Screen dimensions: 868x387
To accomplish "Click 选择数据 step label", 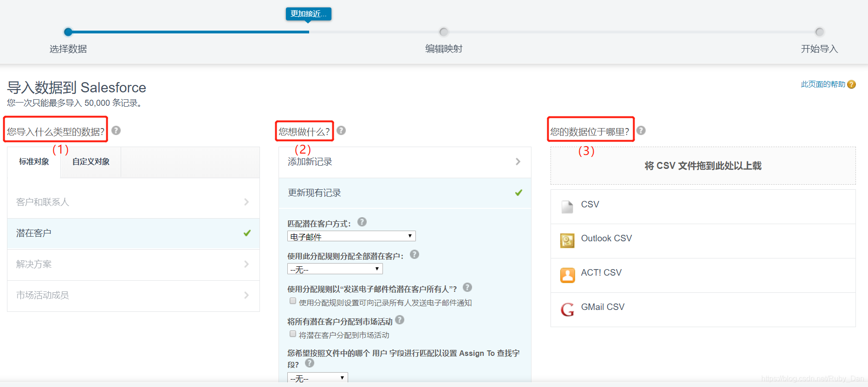I will (68, 49).
